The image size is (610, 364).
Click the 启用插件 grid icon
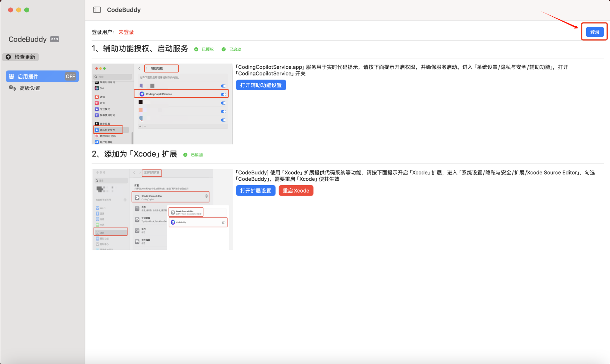pos(12,76)
